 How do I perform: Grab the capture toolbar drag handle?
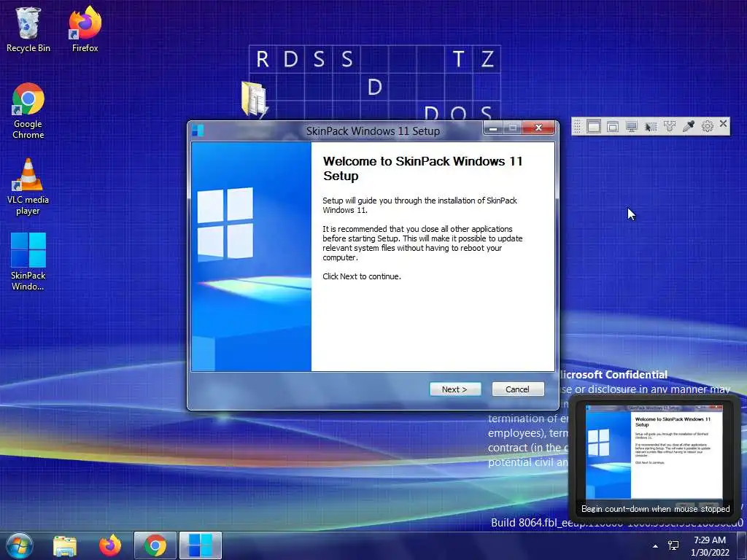pyautogui.click(x=577, y=127)
